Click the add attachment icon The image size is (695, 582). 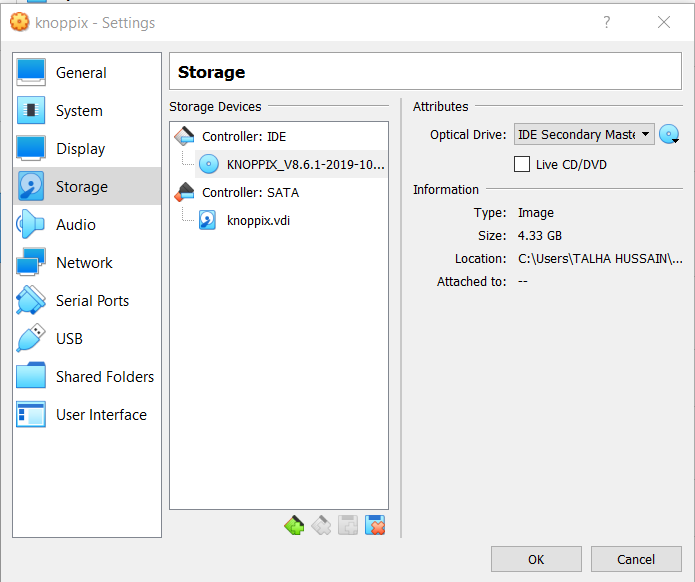348,525
